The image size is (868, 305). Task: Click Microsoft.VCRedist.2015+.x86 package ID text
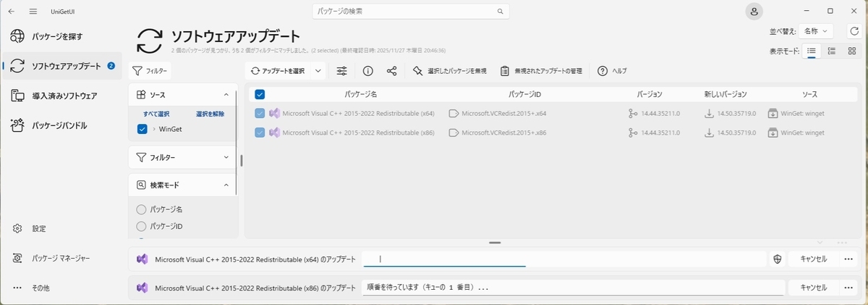504,133
